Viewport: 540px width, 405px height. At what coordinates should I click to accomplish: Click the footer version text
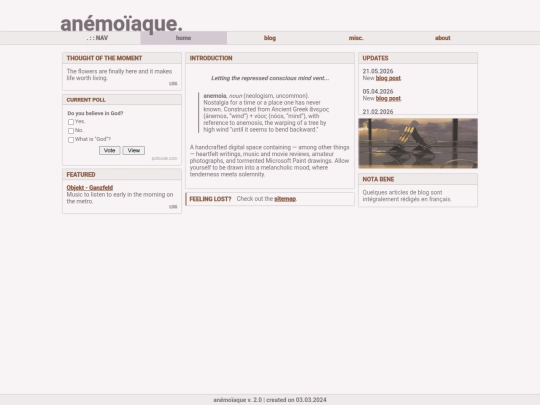pos(270,400)
